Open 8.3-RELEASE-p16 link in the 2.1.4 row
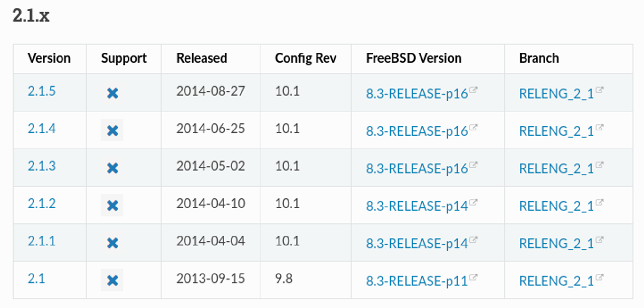Screen dimensions: 644x308 (x=417, y=131)
